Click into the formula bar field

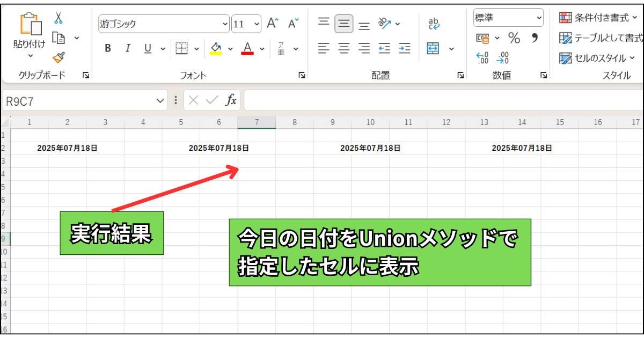[x=443, y=100]
